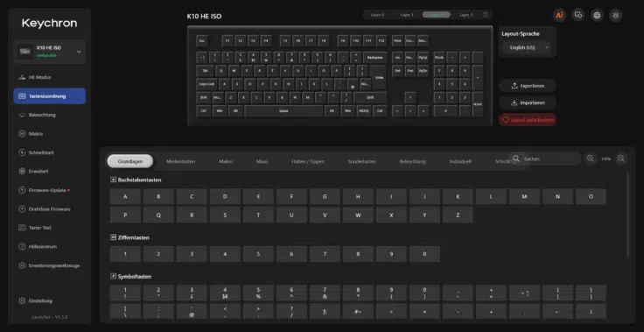Choose letter key A in Buchstabentasten
Screen dimensions: 644x332
(125, 196)
